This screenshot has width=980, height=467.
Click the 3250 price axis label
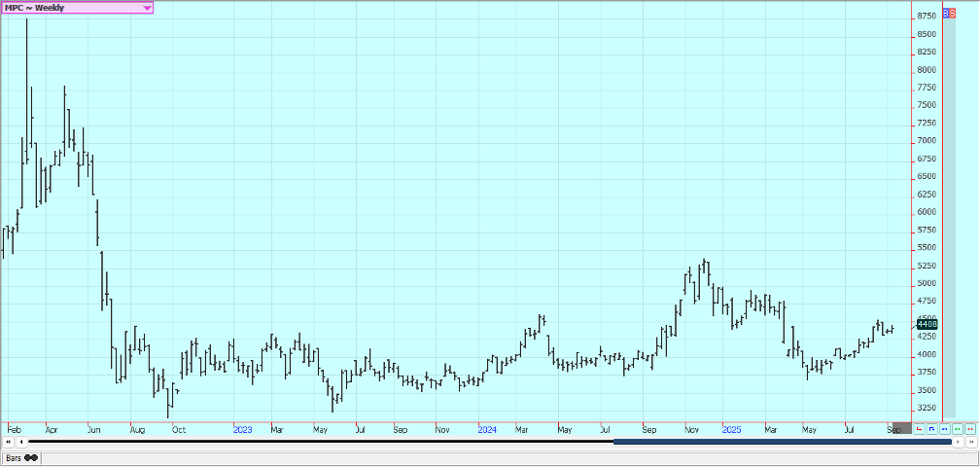tap(927, 408)
